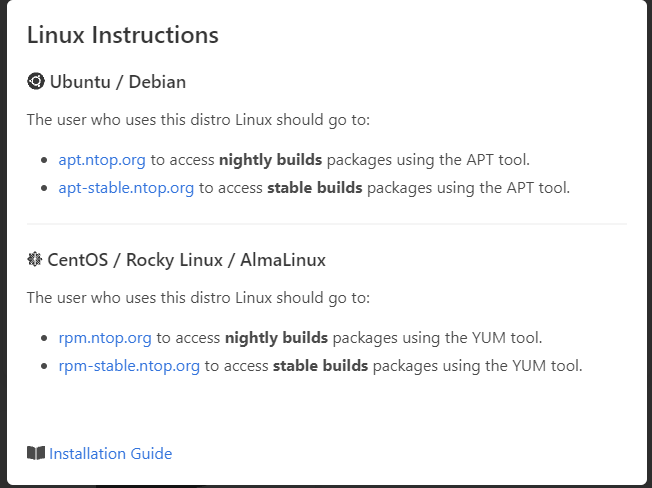Click bold "nightly builds" in the YUM line
The image size is (652, 488).
276,338
